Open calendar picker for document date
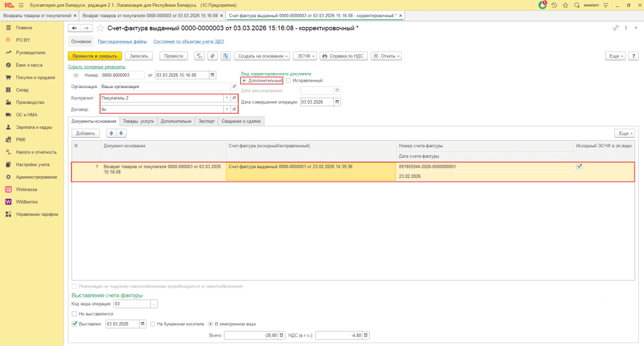The width and height of the screenshot is (644, 346). [212, 75]
